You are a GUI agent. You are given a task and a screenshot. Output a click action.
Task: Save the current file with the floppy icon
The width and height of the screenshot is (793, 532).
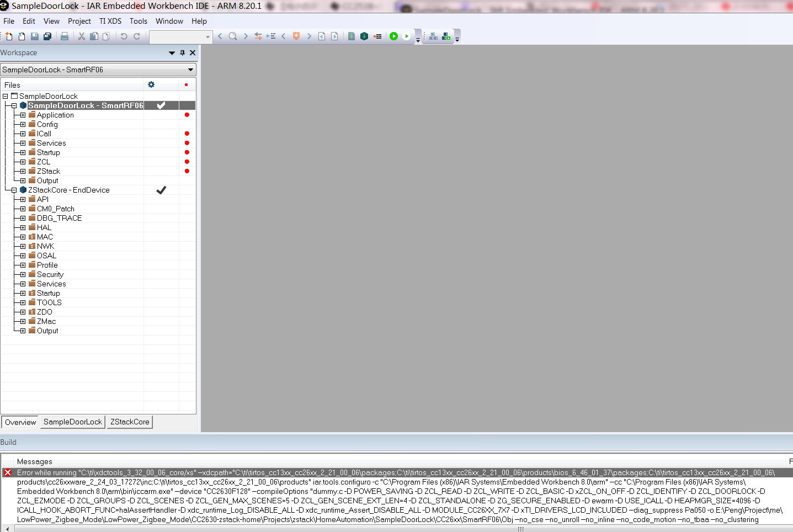(35, 36)
